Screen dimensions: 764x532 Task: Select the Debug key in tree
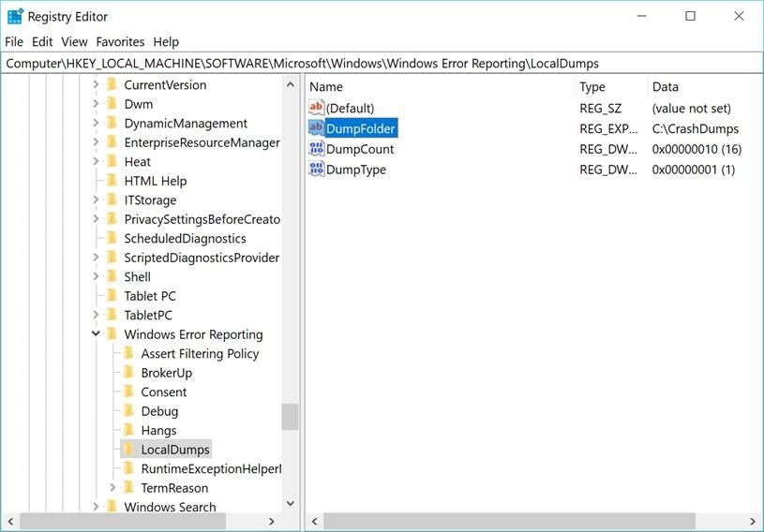click(x=159, y=411)
